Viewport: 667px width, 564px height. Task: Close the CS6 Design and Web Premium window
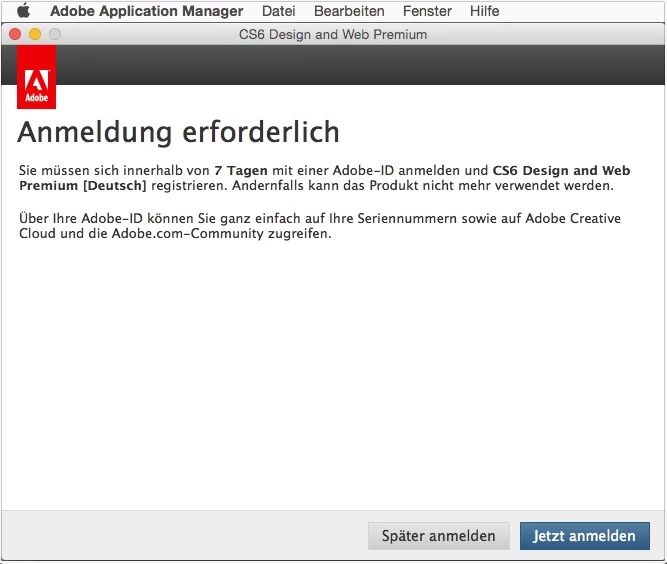coord(15,34)
